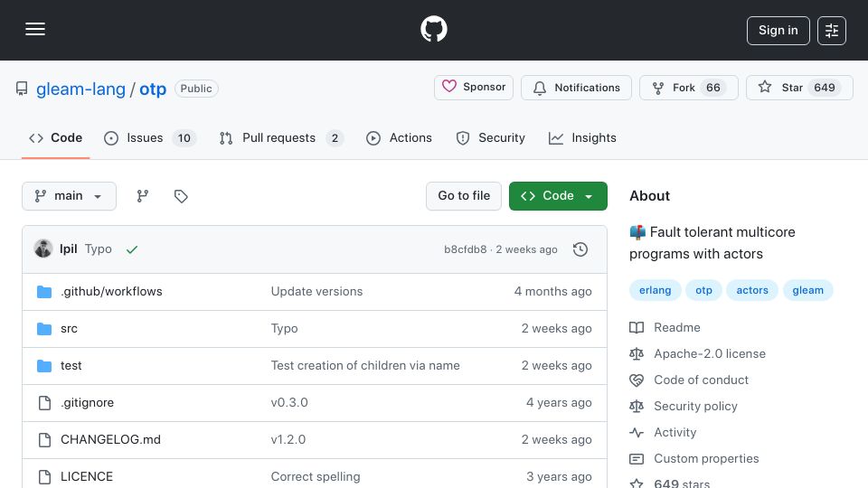View tags via tag icon
This screenshot has height=488, width=868.
[x=181, y=196]
